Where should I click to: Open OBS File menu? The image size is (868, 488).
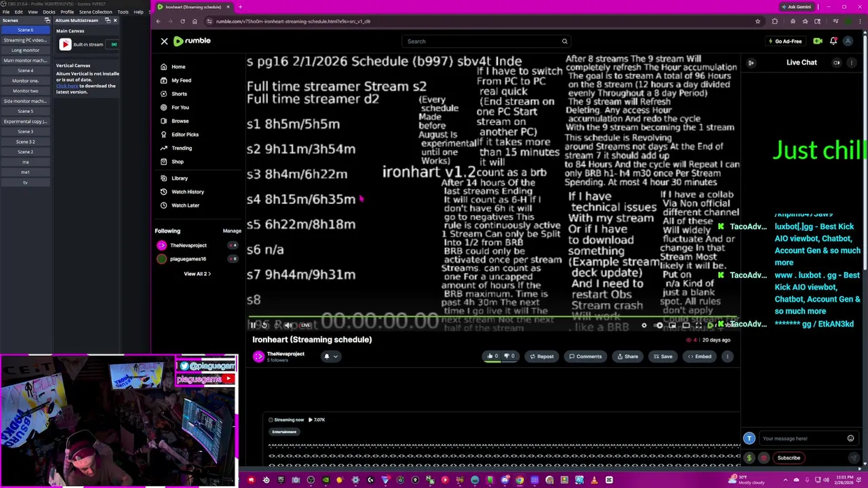click(x=6, y=12)
